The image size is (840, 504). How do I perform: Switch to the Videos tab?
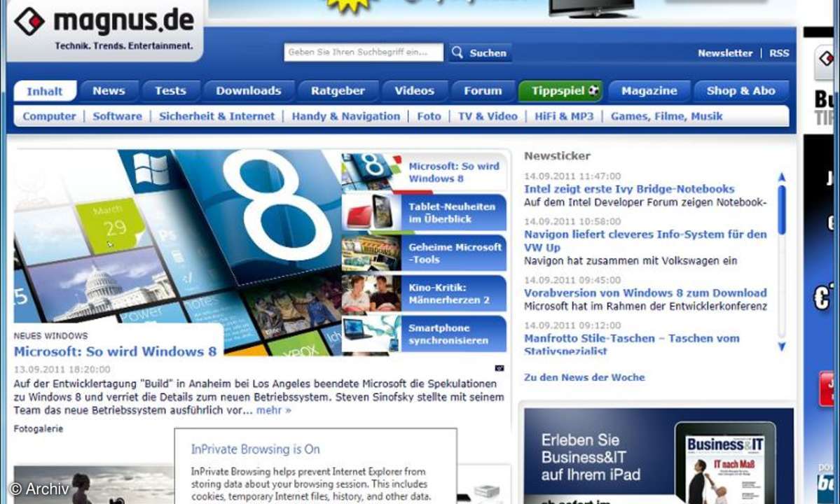415,91
